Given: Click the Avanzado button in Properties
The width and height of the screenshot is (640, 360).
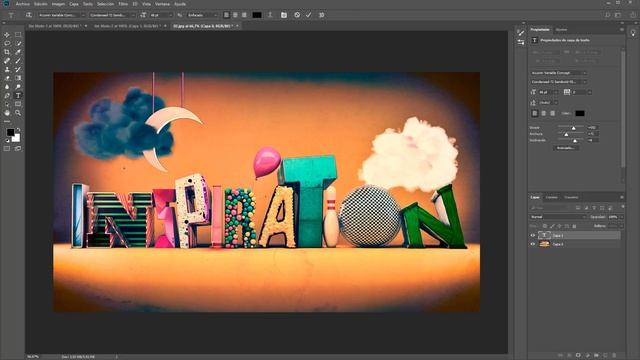Looking at the screenshot, I should 566,148.
